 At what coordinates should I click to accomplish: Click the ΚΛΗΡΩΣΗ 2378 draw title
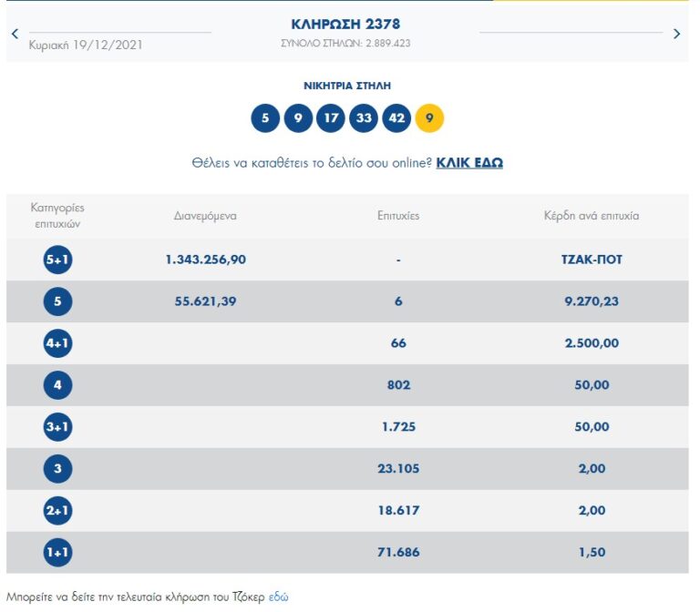pos(345,24)
